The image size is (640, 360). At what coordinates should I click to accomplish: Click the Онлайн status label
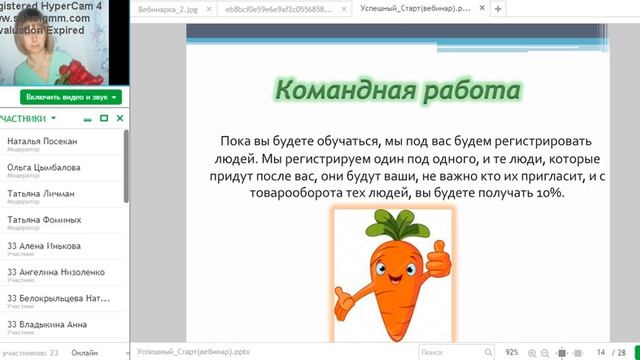point(84,353)
